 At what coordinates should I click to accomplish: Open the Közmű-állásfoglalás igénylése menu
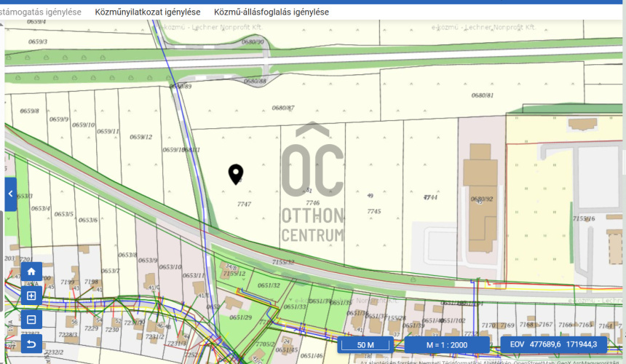271,12
